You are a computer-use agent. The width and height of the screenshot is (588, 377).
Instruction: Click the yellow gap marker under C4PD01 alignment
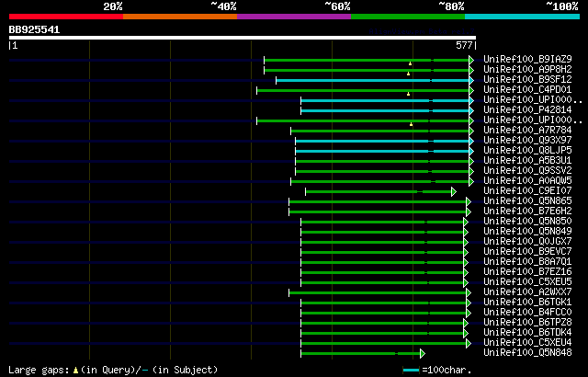[x=408, y=94]
